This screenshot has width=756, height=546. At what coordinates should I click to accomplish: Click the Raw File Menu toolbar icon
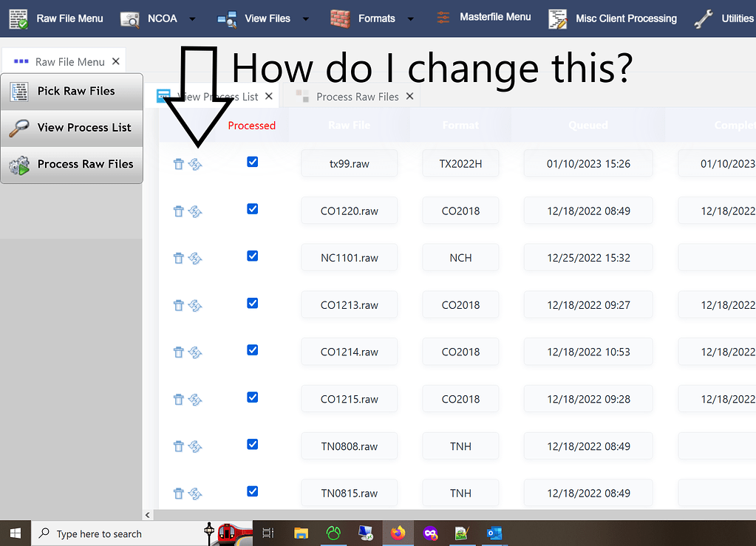(x=18, y=18)
